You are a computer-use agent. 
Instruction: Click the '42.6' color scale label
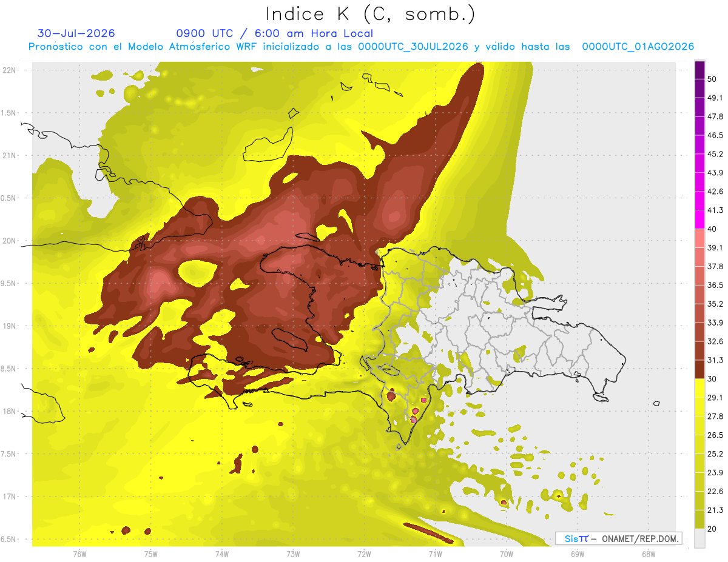coord(715,192)
